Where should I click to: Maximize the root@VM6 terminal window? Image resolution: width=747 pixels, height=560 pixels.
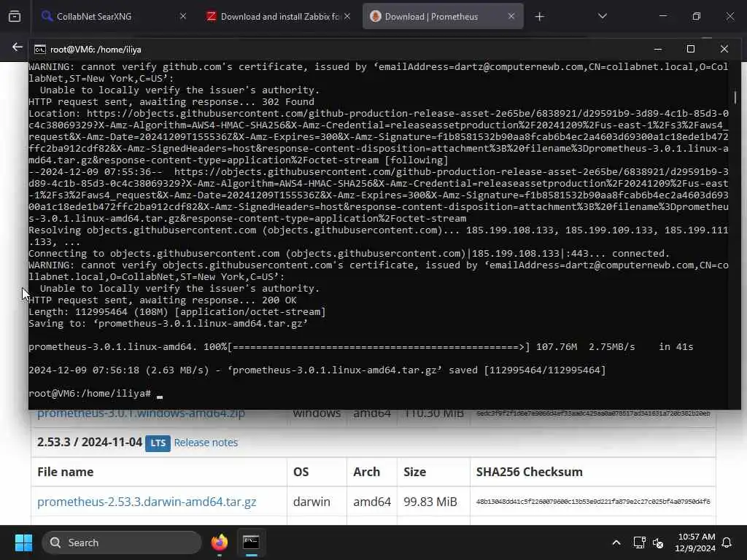[690, 49]
